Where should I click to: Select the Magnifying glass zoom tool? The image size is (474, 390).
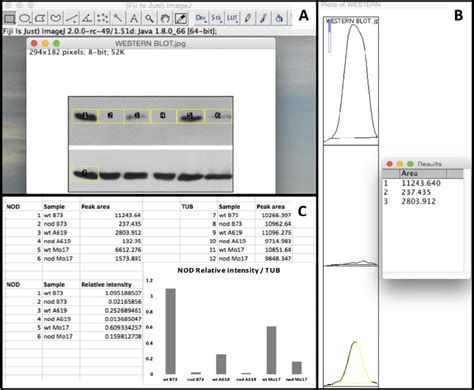[149, 18]
